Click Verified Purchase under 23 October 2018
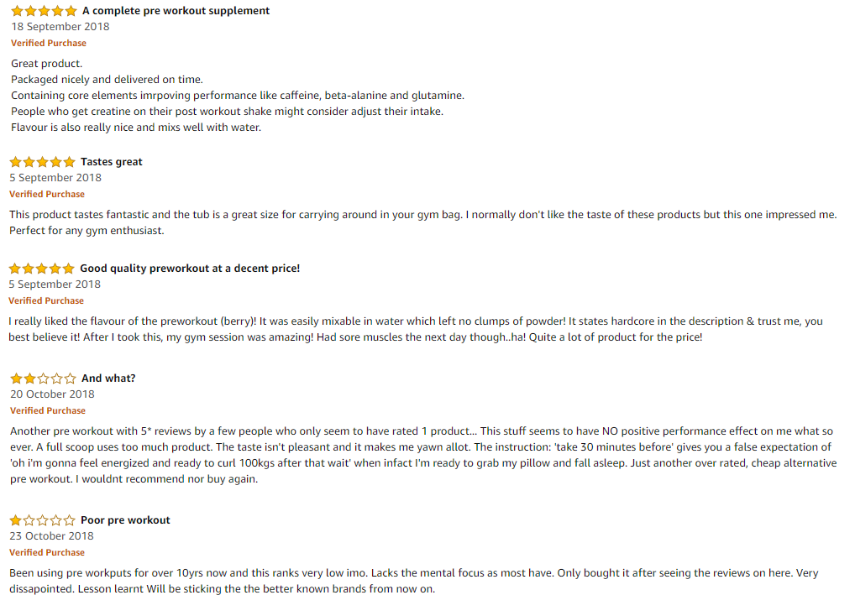Screen dimensions: 855x616 pyautogui.click(x=47, y=552)
